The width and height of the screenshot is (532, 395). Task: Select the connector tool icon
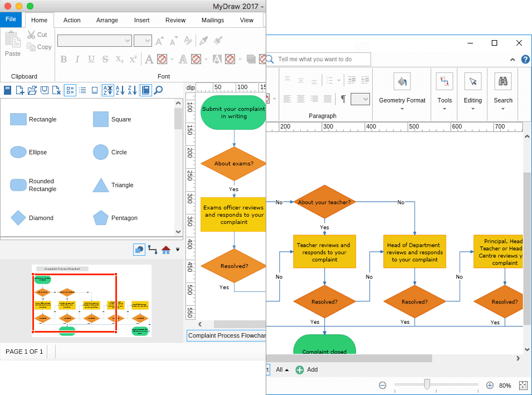click(x=153, y=250)
